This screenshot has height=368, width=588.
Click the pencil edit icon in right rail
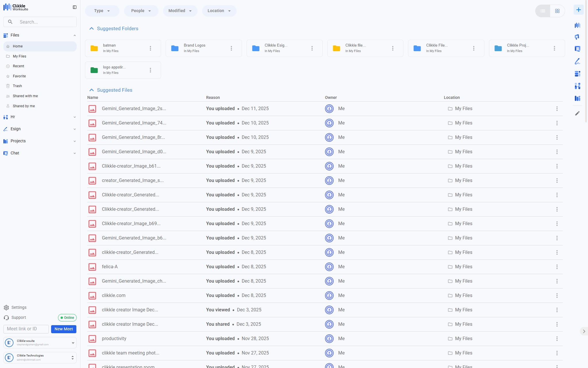[577, 113]
